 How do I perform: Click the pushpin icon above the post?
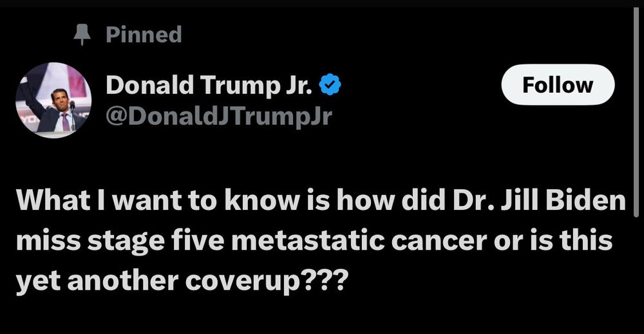coord(82,35)
